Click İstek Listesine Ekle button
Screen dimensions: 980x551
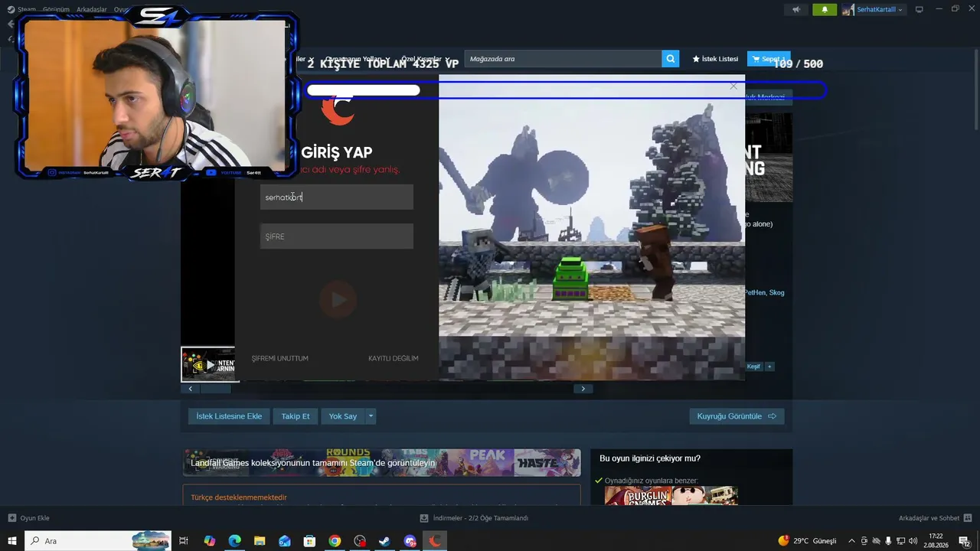pyautogui.click(x=229, y=416)
